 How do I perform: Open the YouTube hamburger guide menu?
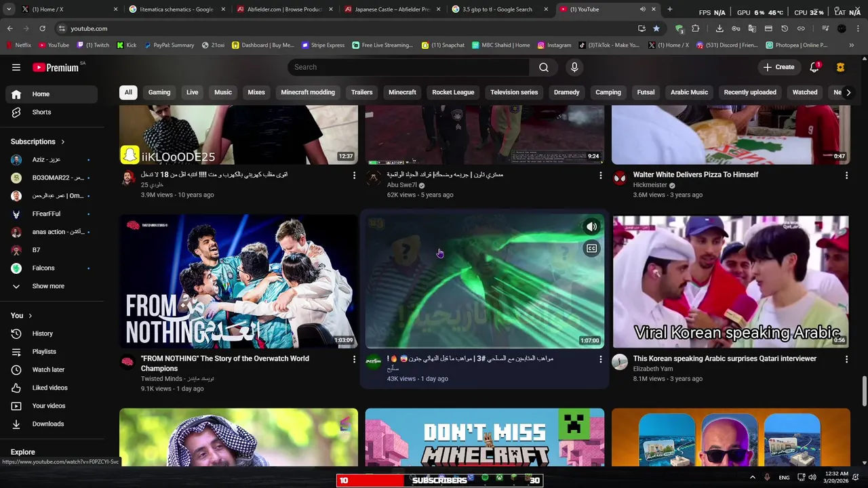point(16,67)
